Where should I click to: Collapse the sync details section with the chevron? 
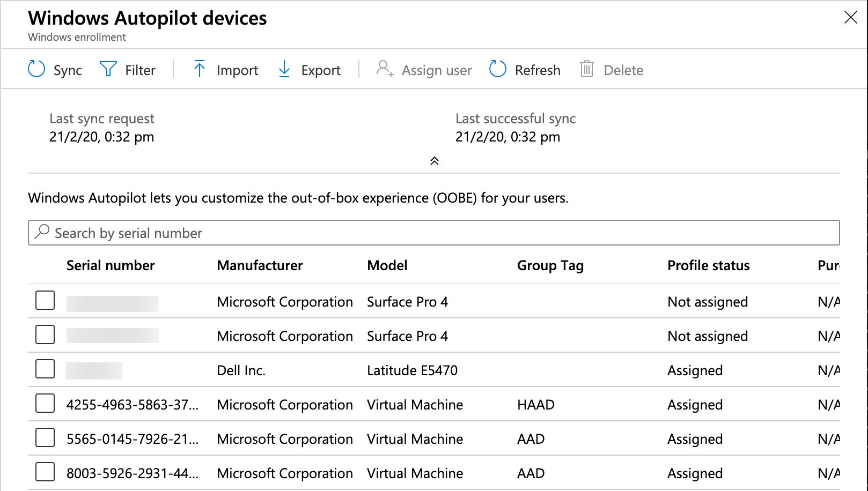[435, 160]
